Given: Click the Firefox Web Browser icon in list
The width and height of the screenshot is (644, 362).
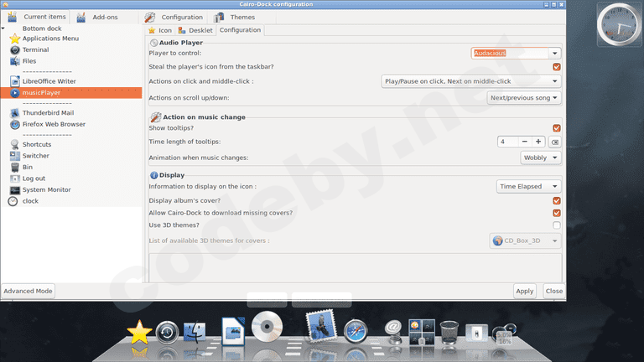Looking at the screenshot, I should [15, 124].
